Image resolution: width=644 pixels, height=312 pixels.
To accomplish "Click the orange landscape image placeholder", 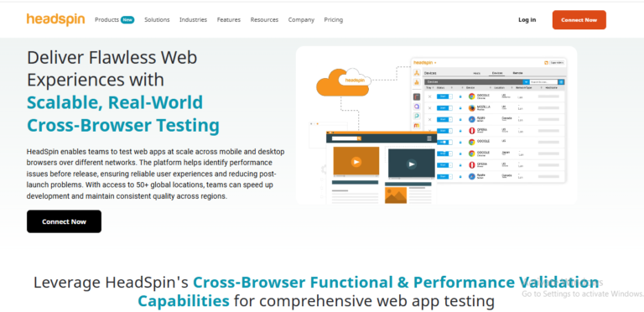I will pos(396,195).
